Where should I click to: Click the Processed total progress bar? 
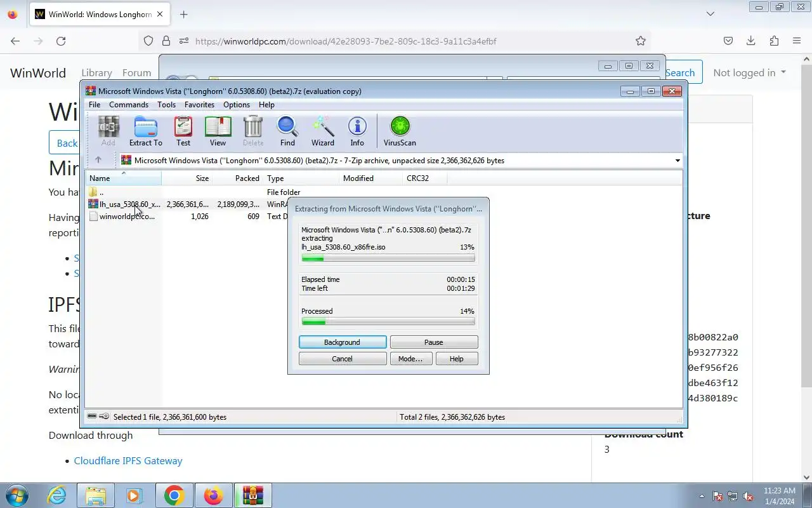[388, 322]
